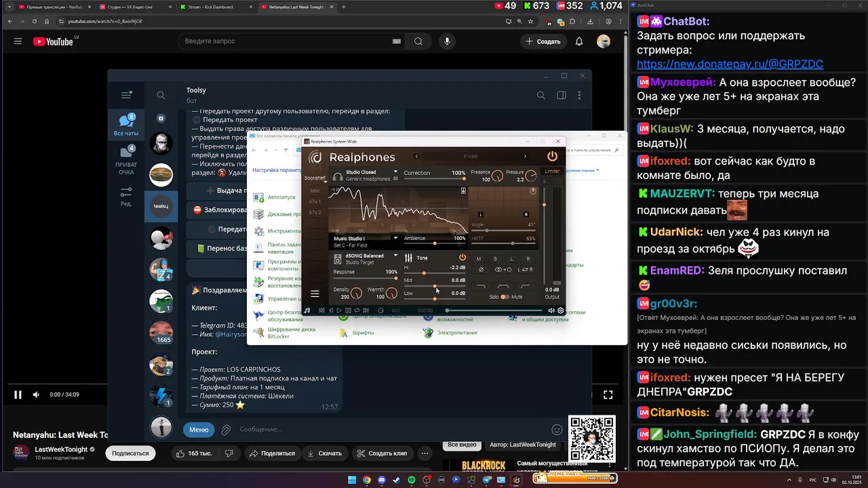Viewport: 868px width, 488px height.
Task: Open the Realphones hamburger menu
Action: 315,293
